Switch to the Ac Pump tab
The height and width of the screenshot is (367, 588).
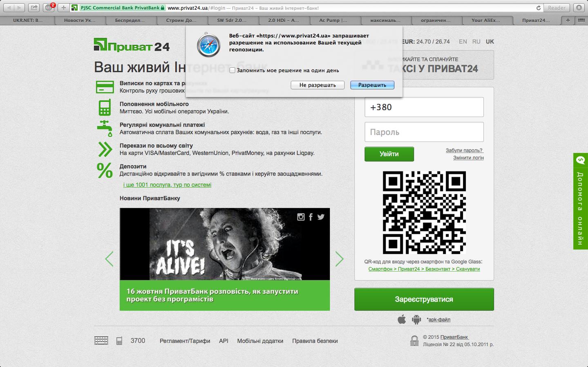pos(333,20)
